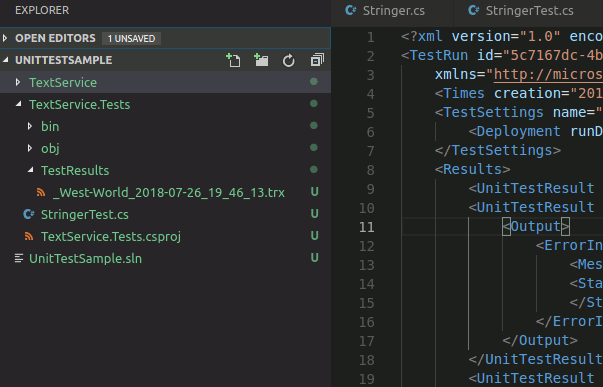Open UnitTestSample.sln file
Viewport: 603px width, 387px height.
85,259
